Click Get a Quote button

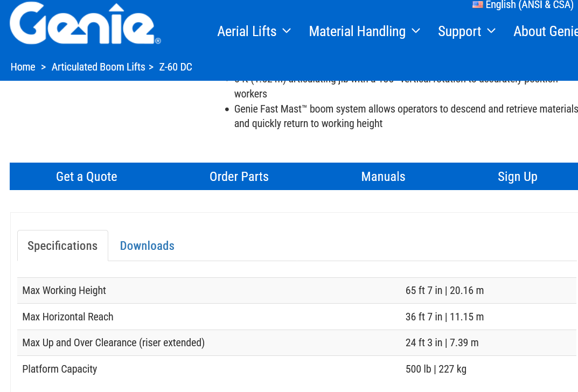[87, 177]
